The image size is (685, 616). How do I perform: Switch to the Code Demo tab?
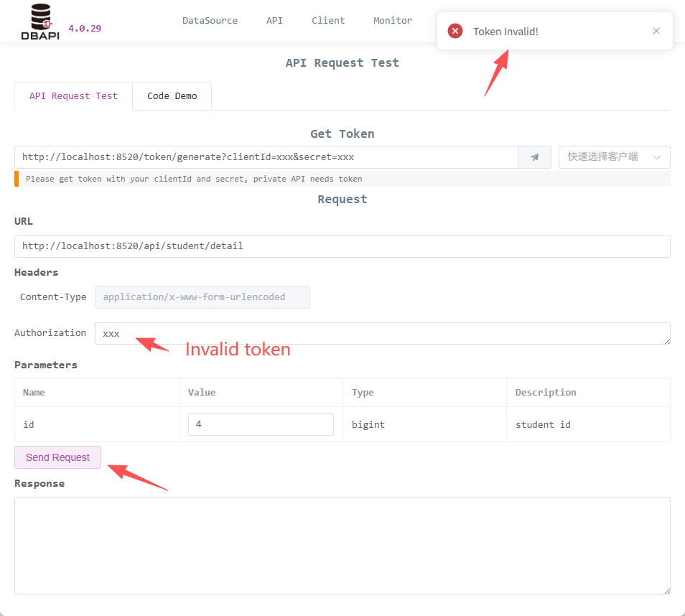pos(172,96)
